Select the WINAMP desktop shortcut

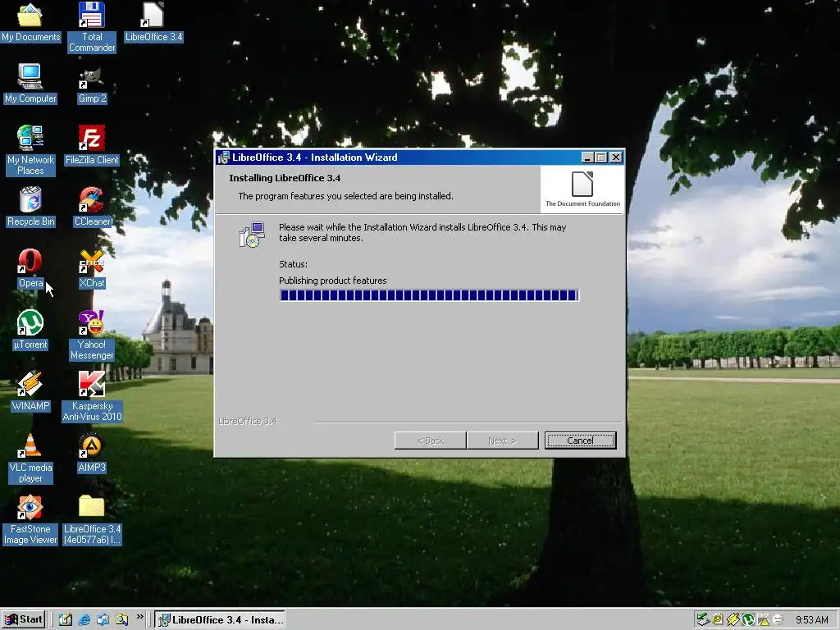[x=30, y=391]
